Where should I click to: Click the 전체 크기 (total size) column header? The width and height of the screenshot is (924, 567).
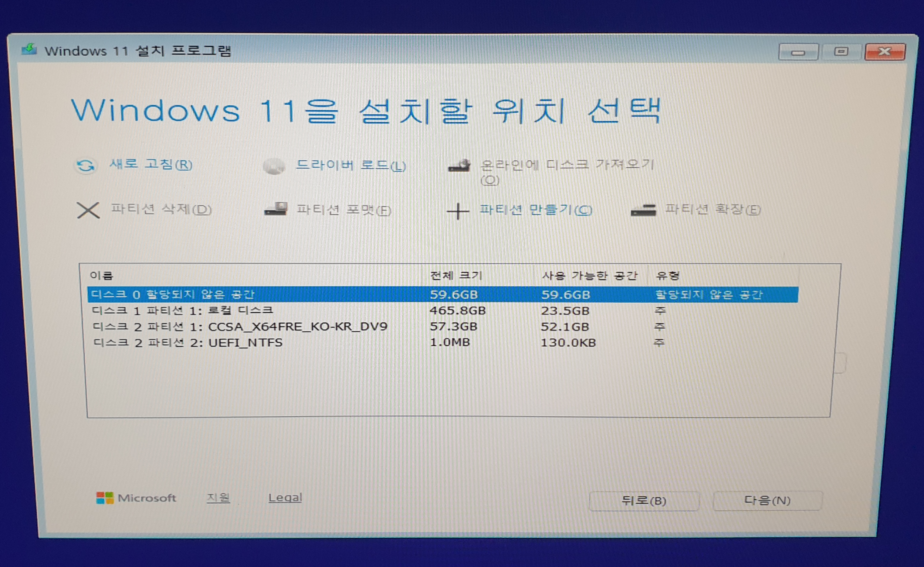455,276
